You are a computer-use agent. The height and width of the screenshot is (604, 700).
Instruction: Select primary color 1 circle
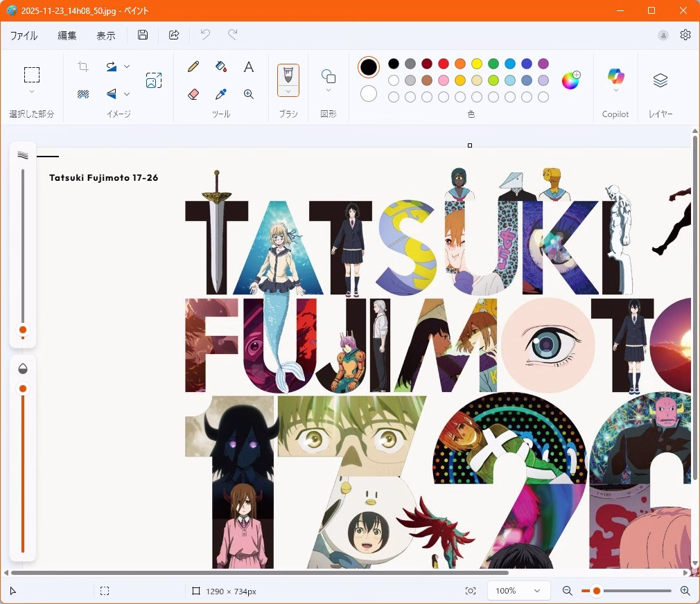pyautogui.click(x=369, y=67)
